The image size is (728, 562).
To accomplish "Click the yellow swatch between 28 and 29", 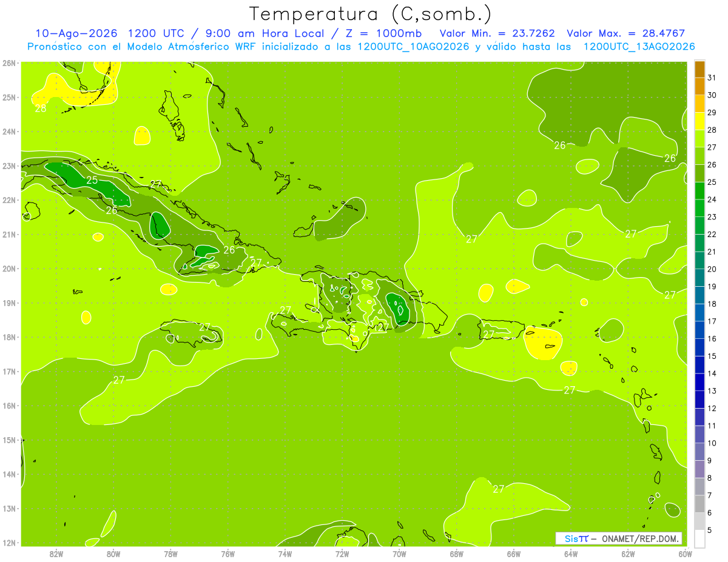I will 699,121.
